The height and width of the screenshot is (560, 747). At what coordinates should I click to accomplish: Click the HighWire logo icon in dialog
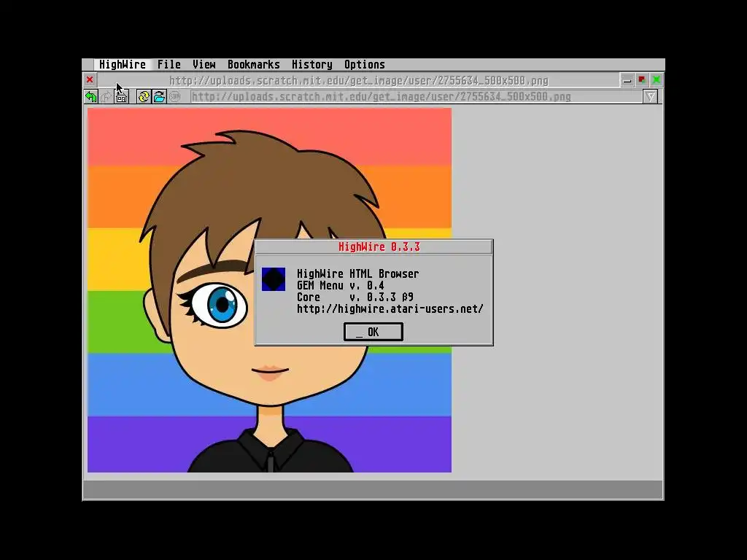coord(274,279)
